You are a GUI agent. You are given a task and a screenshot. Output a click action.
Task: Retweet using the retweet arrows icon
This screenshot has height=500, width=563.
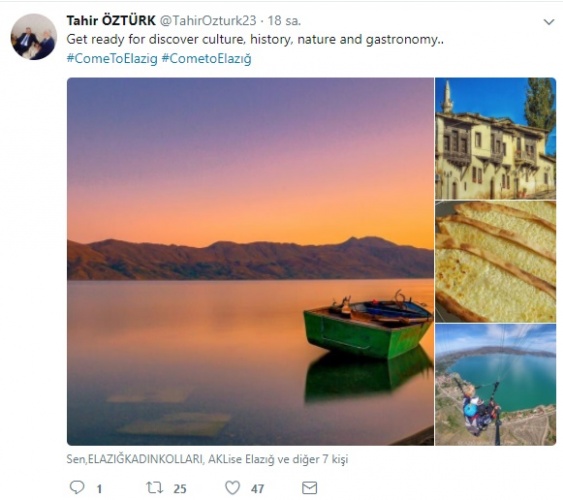[154, 488]
